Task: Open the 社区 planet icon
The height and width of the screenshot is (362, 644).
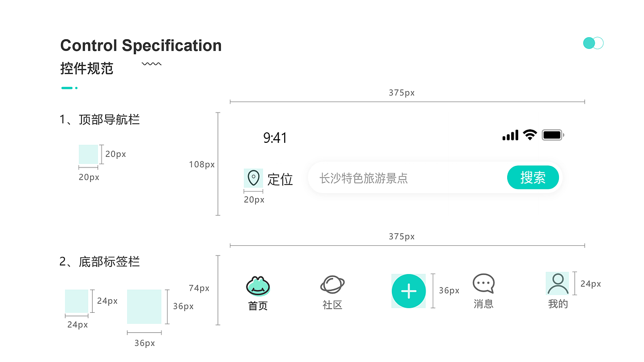Action: tap(332, 285)
